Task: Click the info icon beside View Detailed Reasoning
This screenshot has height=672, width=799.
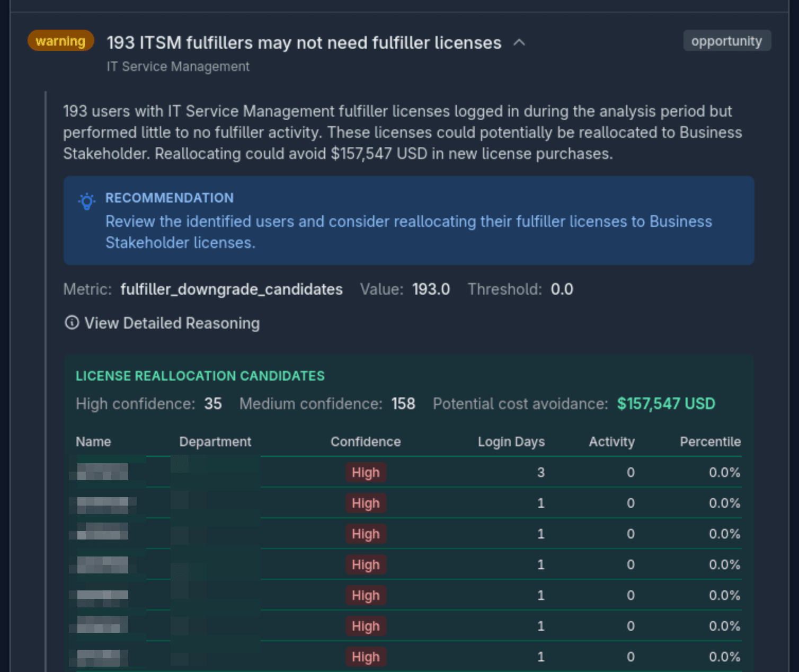Action: tap(72, 323)
